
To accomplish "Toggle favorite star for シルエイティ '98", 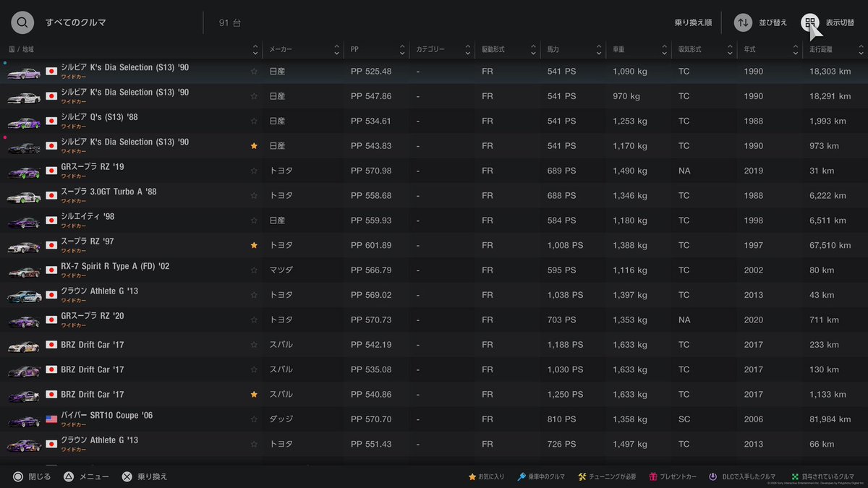I will [x=254, y=221].
